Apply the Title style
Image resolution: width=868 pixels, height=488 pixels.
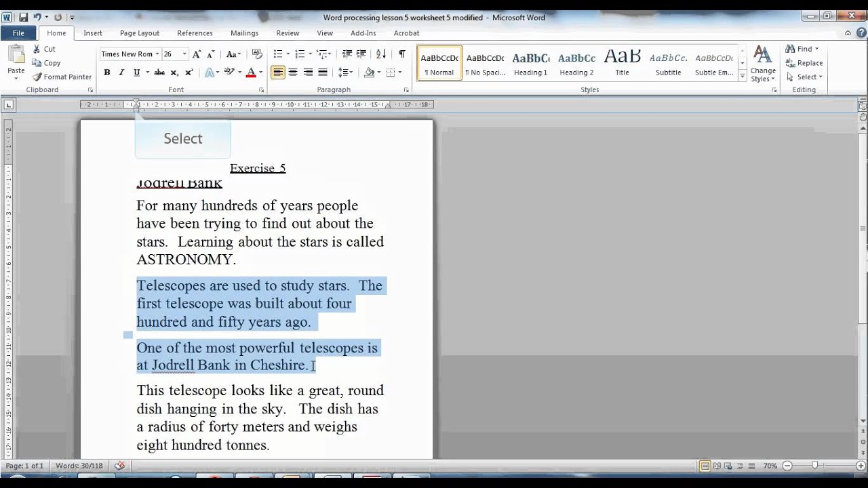pyautogui.click(x=622, y=64)
